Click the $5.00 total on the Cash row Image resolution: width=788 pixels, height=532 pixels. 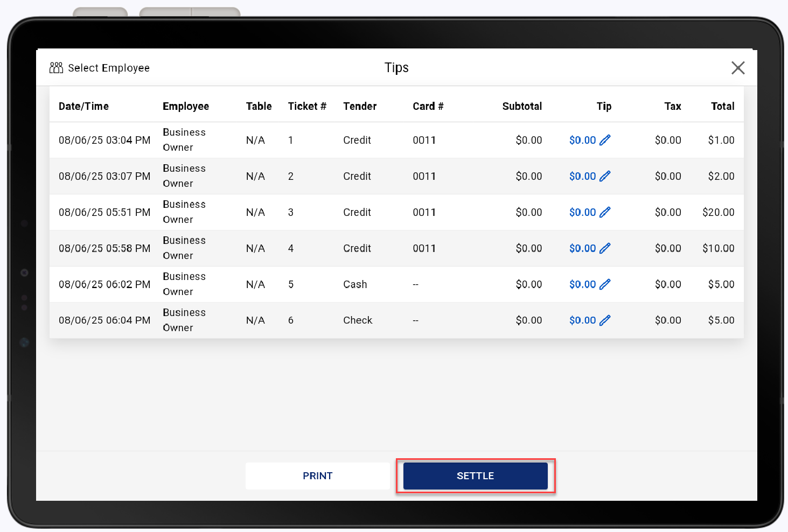pyautogui.click(x=721, y=284)
